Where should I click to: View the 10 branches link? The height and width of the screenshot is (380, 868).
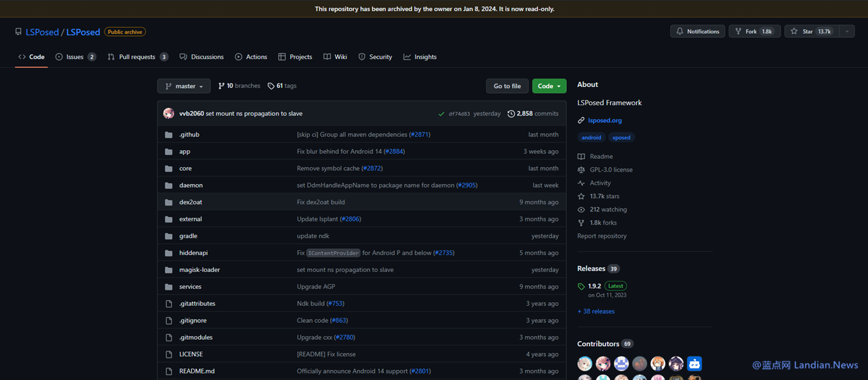pos(239,86)
